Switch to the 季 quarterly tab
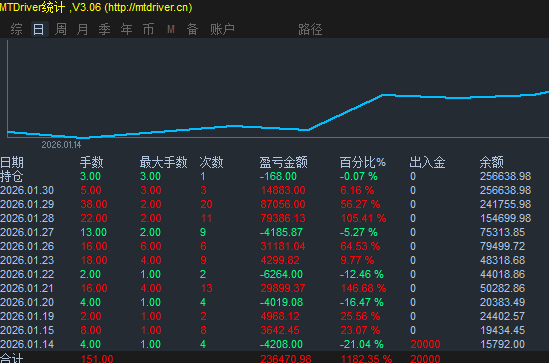Image resolution: width=549 pixels, height=363 pixels. [x=104, y=29]
